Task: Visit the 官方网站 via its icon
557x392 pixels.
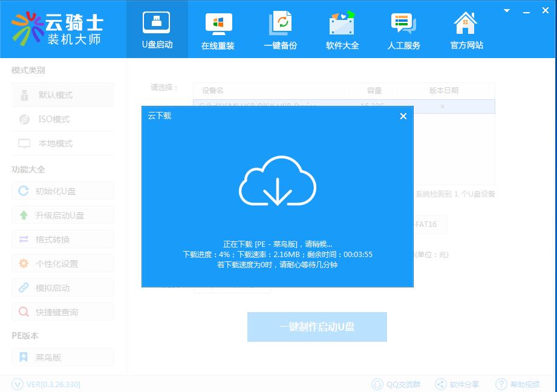Action: tap(465, 28)
